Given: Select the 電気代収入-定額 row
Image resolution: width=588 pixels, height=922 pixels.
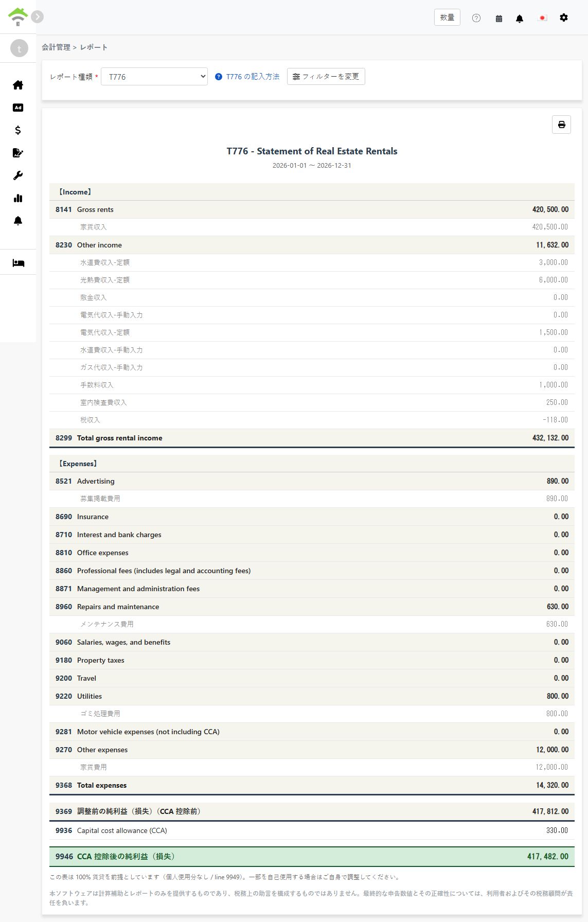Looking at the screenshot, I should [312, 332].
